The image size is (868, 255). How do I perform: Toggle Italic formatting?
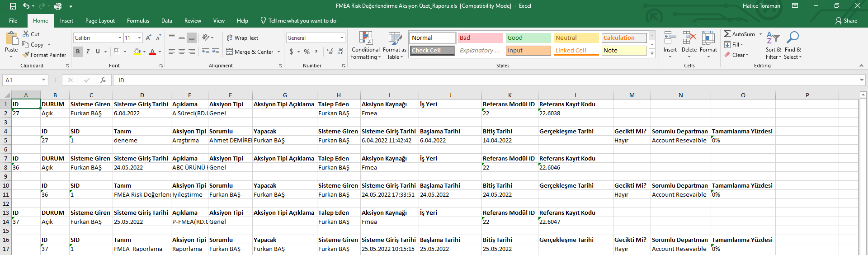(88, 52)
